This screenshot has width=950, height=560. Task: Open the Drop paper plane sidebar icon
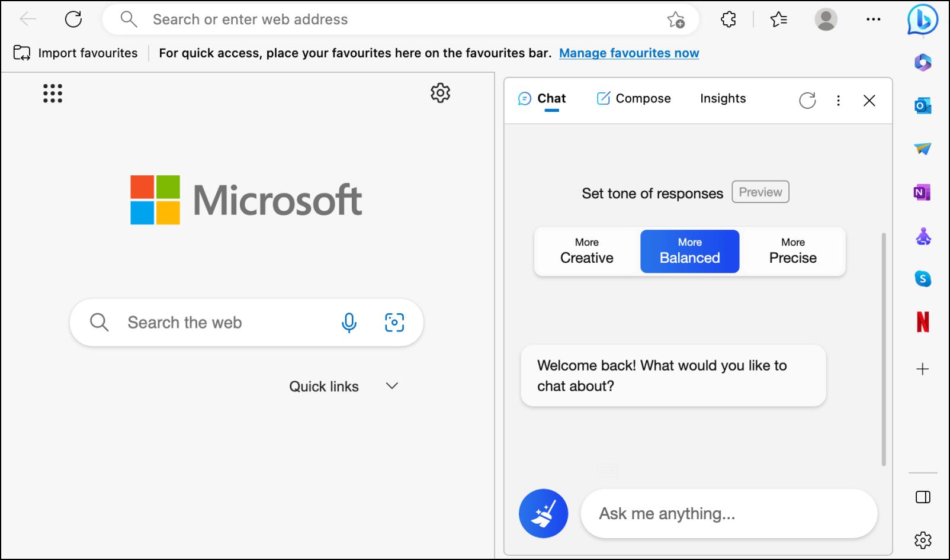[x=923, y=149]
